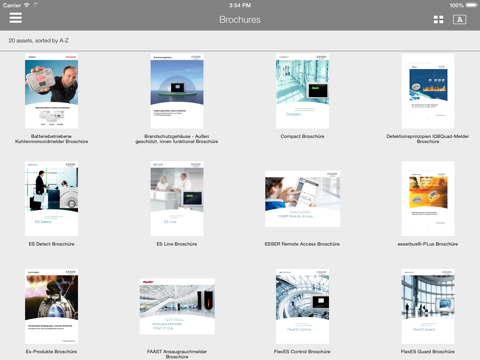Tap the battery status icon
Image resolution: width=480 pixels, height=360 pixels.
(472, 5)
